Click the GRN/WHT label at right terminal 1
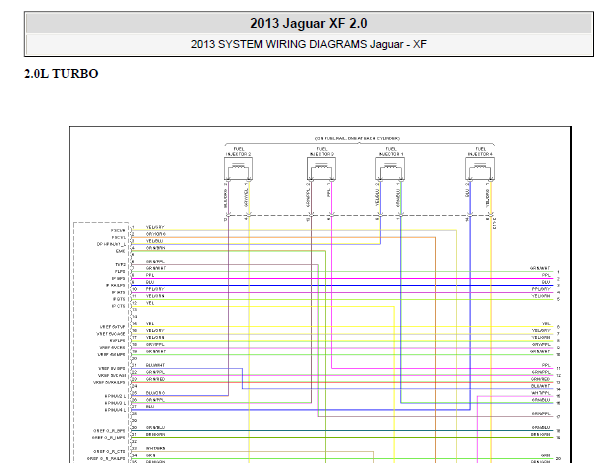 coord(540,268)
